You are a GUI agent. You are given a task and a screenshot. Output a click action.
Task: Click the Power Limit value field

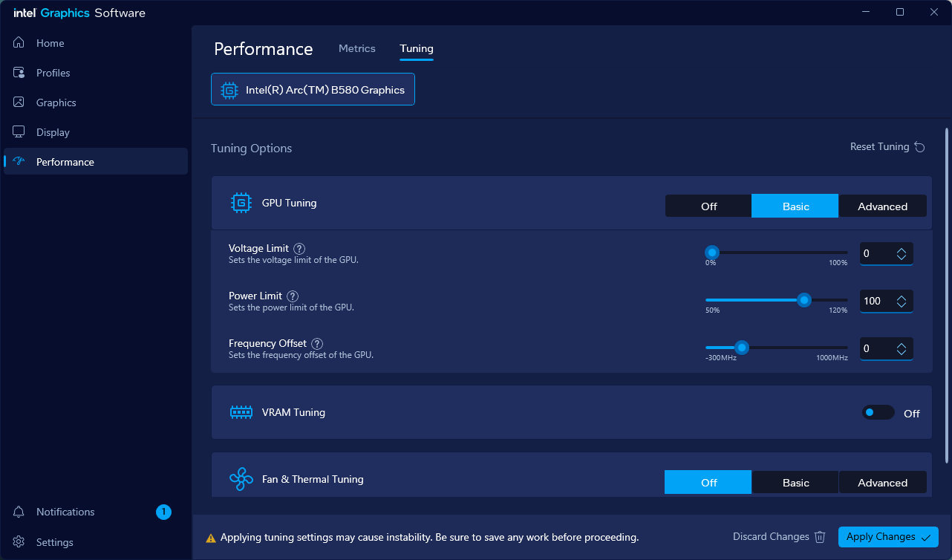pos(887,302)
